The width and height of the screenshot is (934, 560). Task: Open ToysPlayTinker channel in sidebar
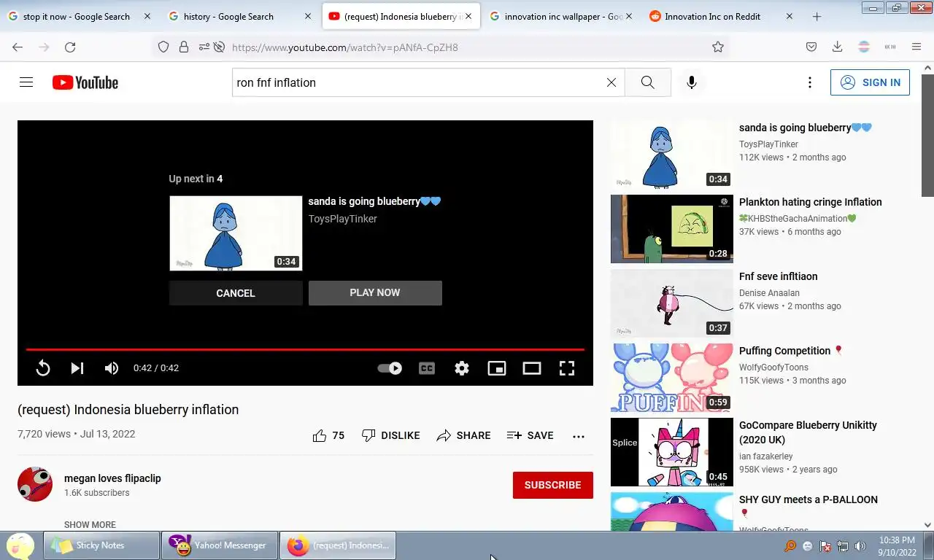(768, 144)
